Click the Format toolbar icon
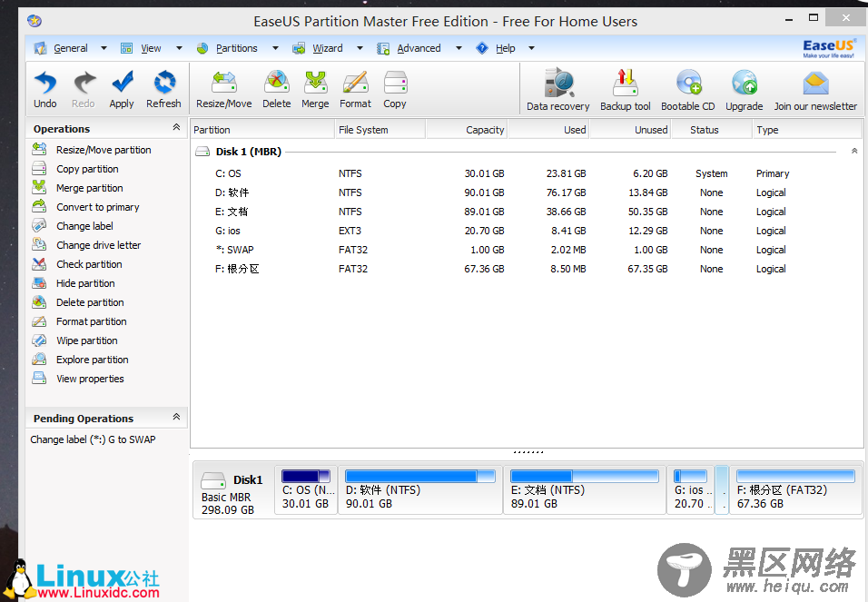Viewport: 868px width, 602px height. [355, 83]
